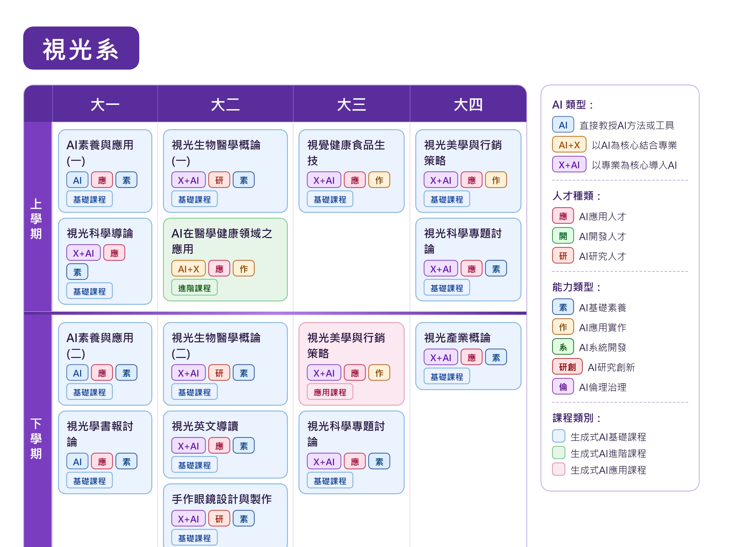Click the 基礎課程 tag on 視光英文導讀

click(194, 465)
